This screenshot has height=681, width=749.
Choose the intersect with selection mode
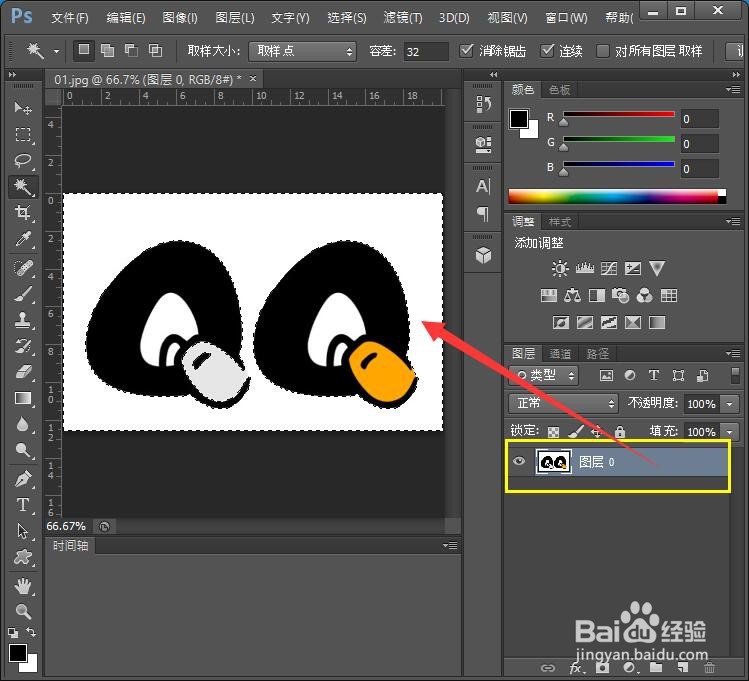coord(155,50)
